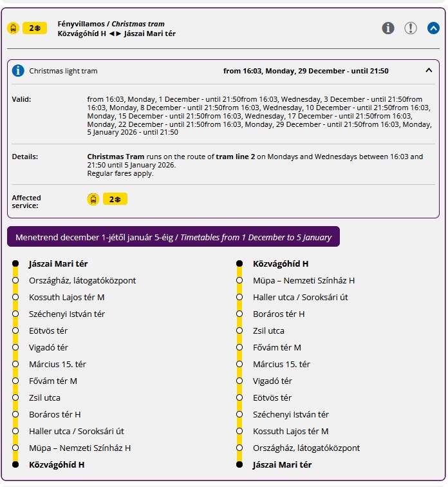Choose Vigadó tér in the list starting at Jászai Mari tér
The width and height of the screenshot is (448, 487).
coord(48,347)
